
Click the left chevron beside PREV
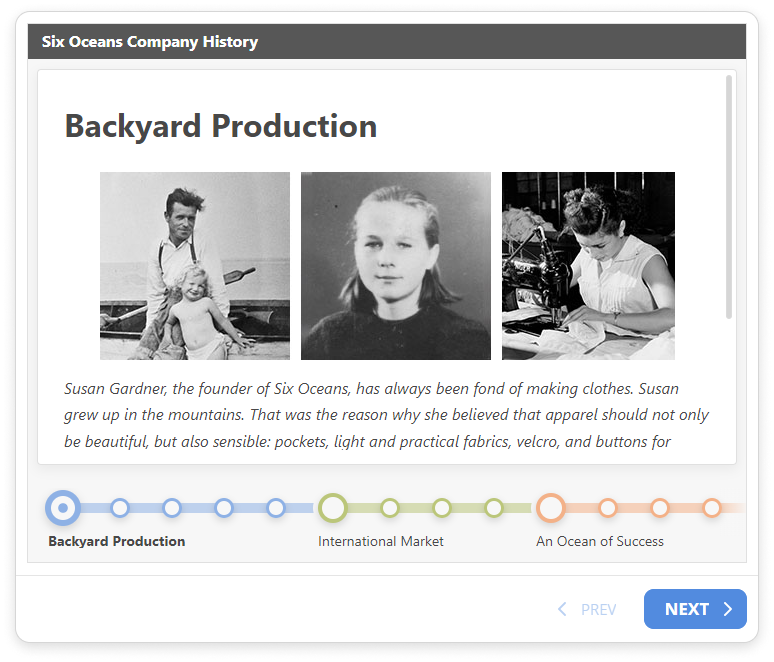(562, 609)
